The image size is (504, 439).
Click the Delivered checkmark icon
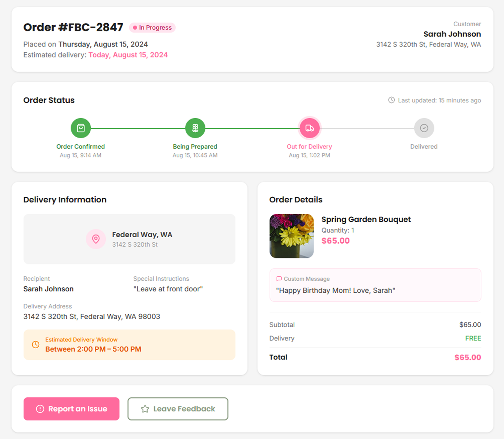click(424, 128)
